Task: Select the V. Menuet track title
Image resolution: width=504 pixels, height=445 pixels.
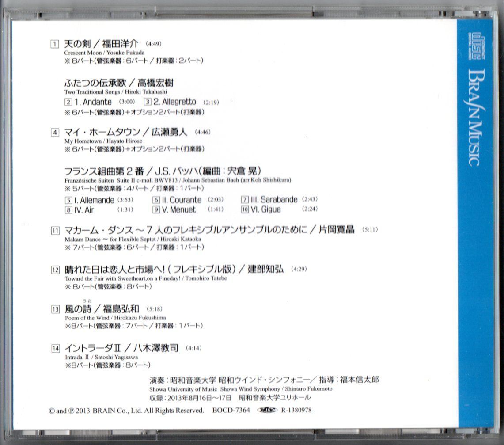Action: tap(178, 210)
